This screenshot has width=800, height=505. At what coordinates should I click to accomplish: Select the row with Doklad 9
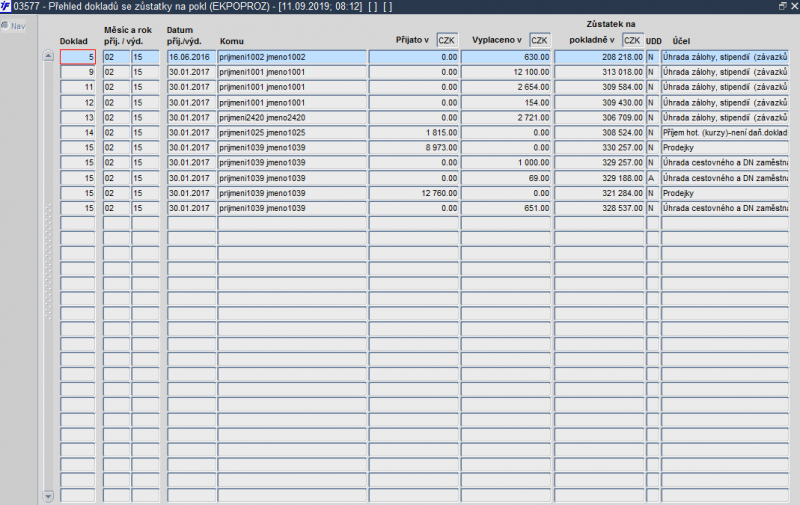(x=424, y=72)
